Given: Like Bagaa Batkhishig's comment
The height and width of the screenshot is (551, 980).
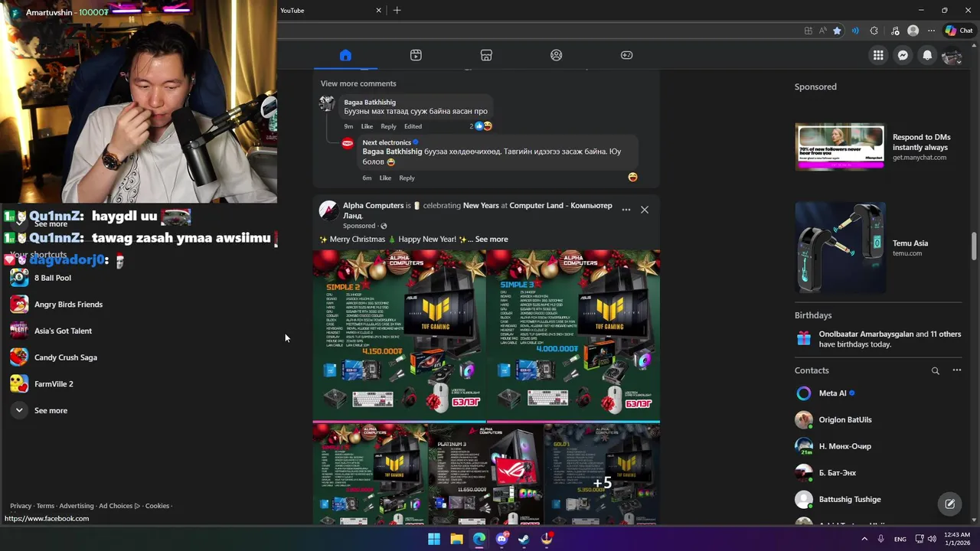Looking at the screenshot, I should click(x=367, y=126).
